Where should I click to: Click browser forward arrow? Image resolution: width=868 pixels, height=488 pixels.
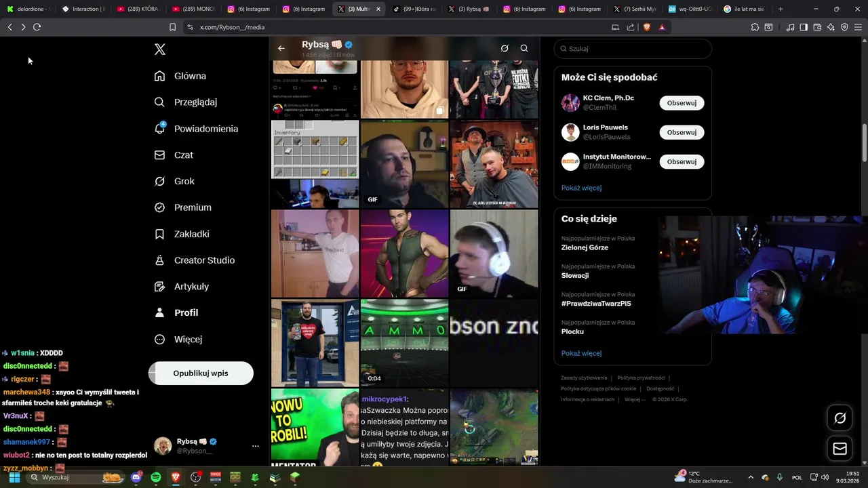point(23,27)
